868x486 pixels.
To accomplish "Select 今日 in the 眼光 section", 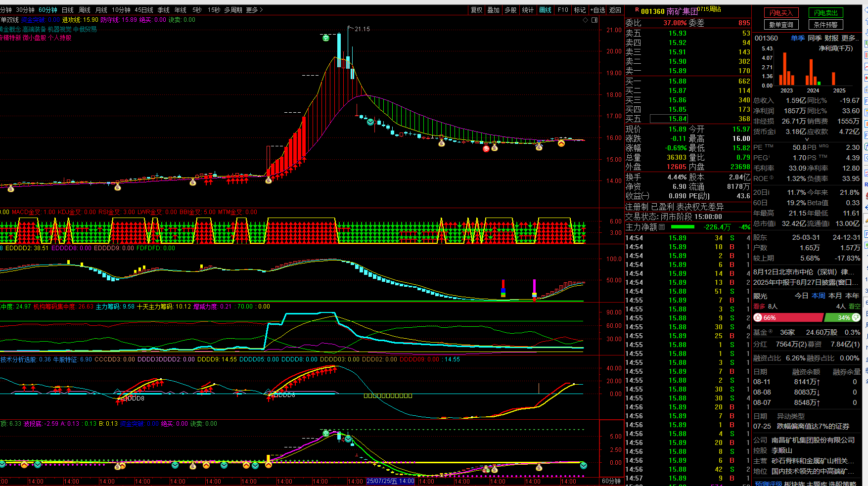I will [x=801, y=296].
